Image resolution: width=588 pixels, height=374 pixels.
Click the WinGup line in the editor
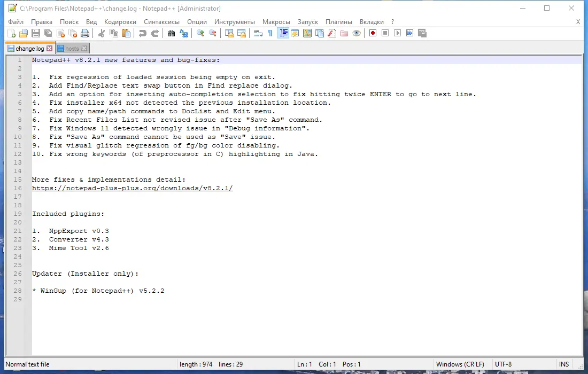point(98,291)
